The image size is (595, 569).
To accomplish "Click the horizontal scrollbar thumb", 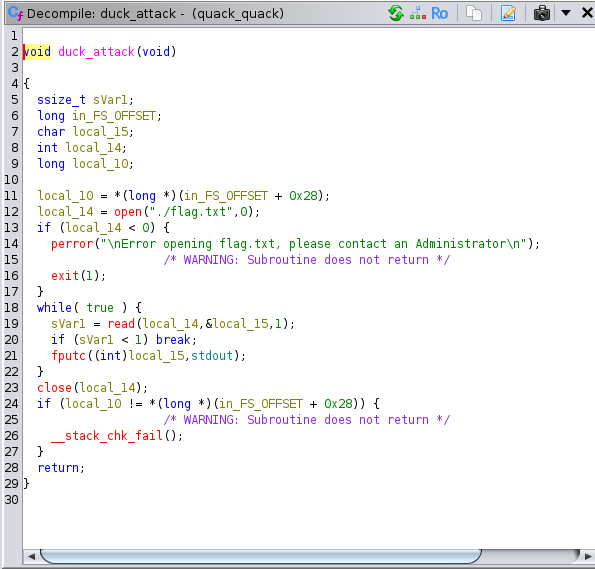I will (261, 556).
